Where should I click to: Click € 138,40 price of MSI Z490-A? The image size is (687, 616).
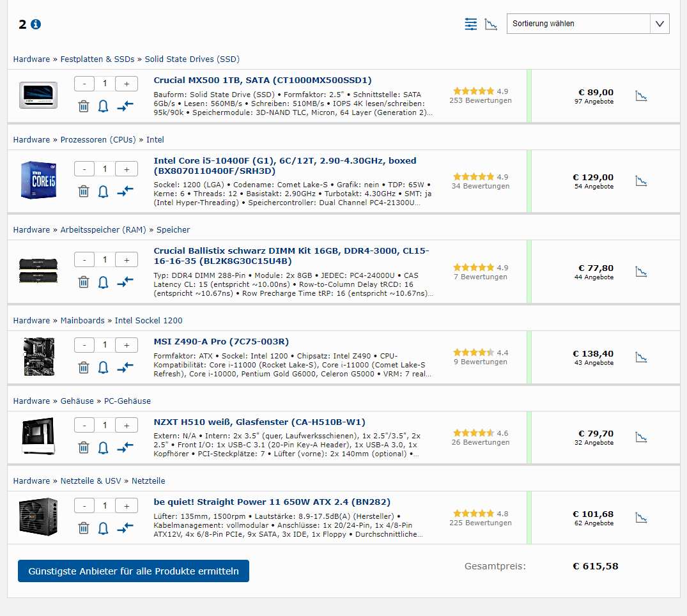(x=593, y=353)
